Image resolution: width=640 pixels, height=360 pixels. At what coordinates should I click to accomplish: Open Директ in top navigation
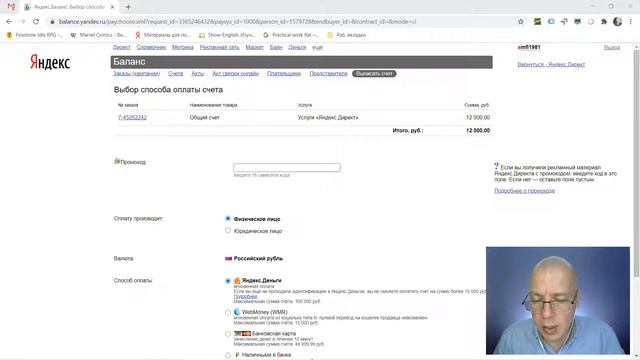coord(122,47)
